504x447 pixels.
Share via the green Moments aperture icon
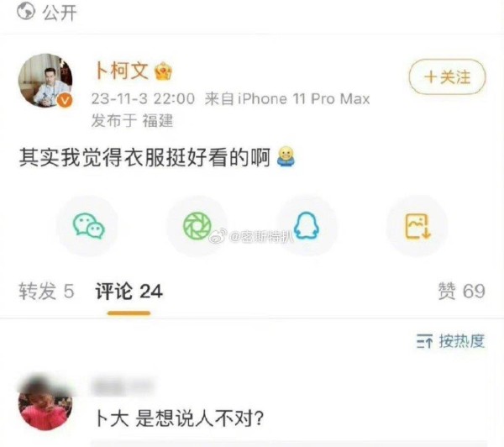pos(197,226)
